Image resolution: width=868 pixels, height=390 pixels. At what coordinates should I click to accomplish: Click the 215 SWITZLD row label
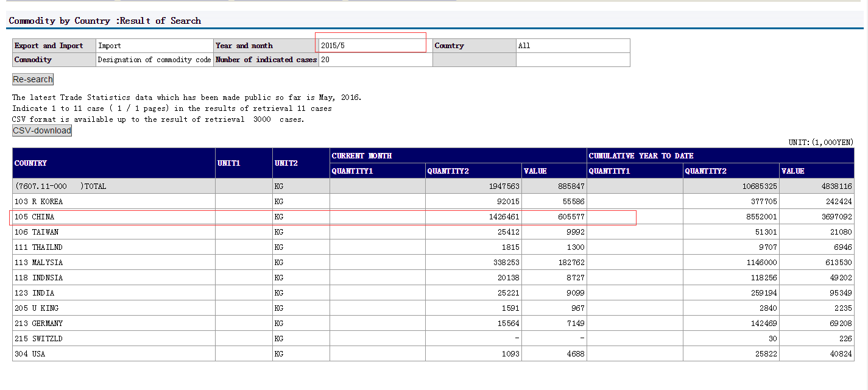pyautogui.click(x=38, y=339)
